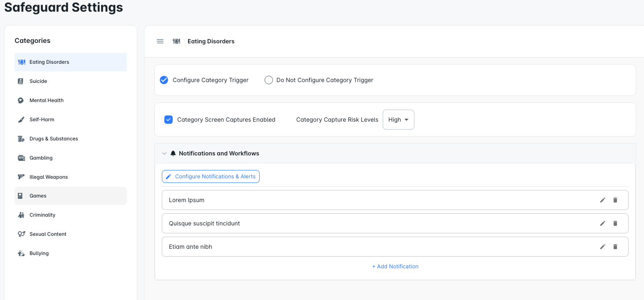Open the Mental Health category
The width and height of the screenshot is (644, 300).
pyautogui.click(x=71, y=100)
